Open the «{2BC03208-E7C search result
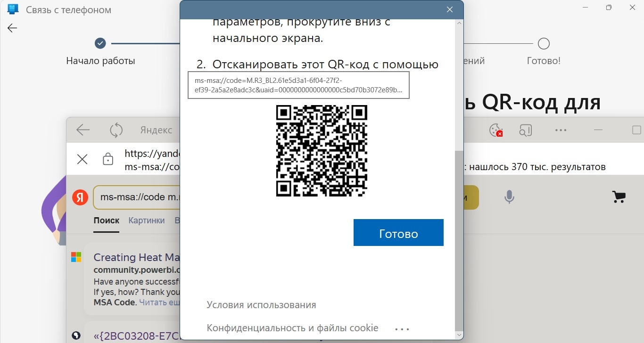The height and width of the screenshot is (343, 644). (x=136, y=336)
